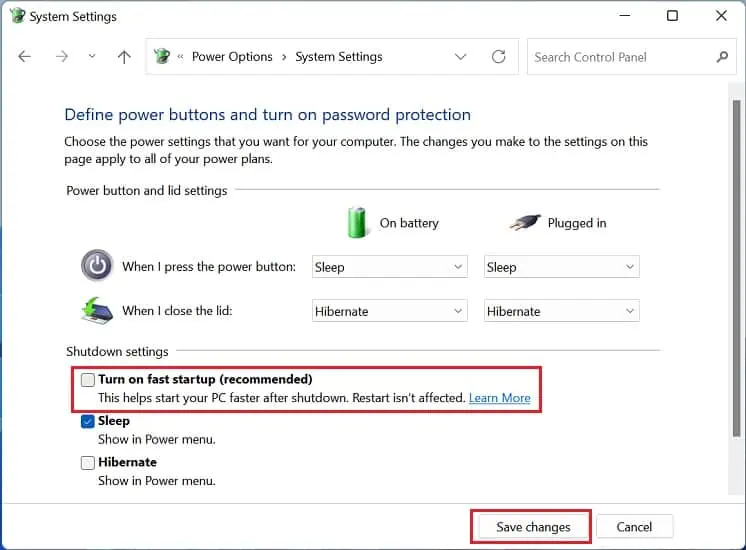
Task: Uncheck the Sleep checkbox
Action: click(x=88, y=422)
